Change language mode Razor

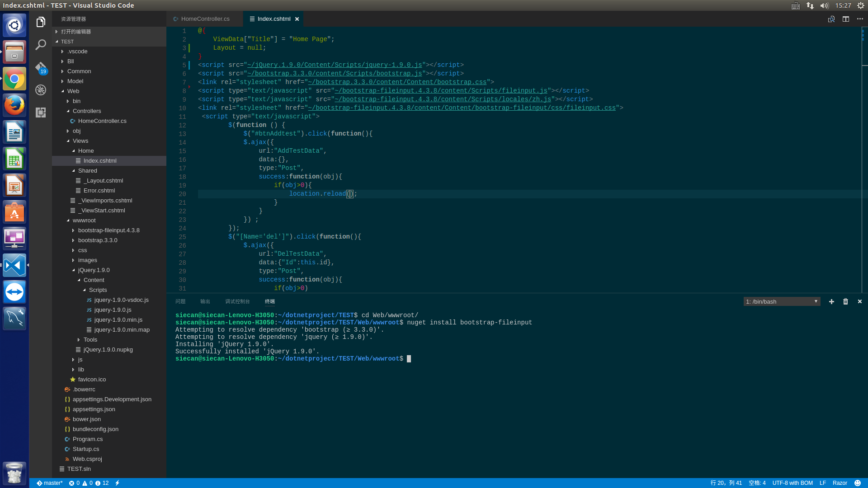coord(840,483)
